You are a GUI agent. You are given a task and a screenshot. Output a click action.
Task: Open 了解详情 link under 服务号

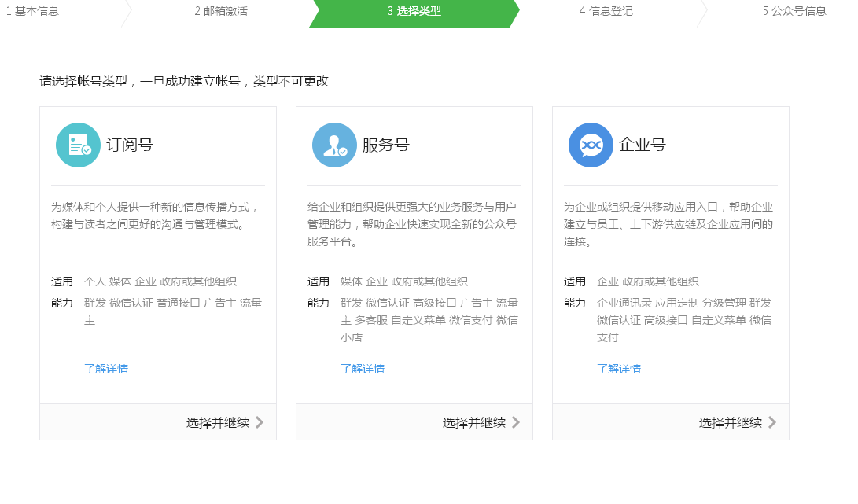363,369
